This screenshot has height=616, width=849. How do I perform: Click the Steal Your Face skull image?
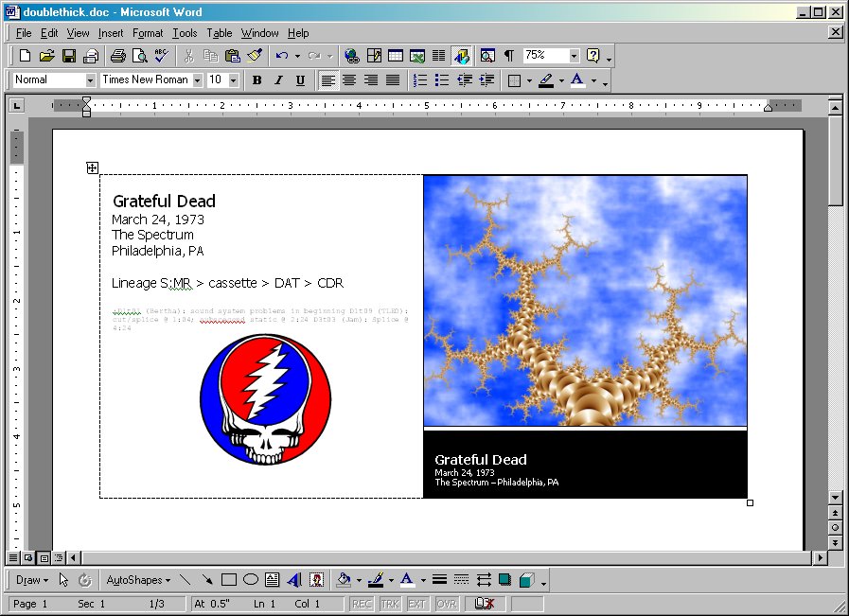click(x=265, y=399)
